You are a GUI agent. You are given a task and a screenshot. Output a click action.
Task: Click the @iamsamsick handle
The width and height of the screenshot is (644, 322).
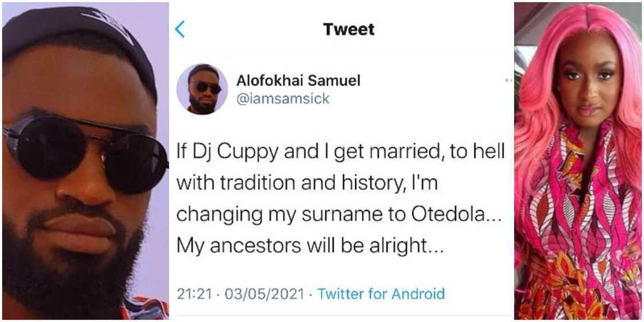283,99
